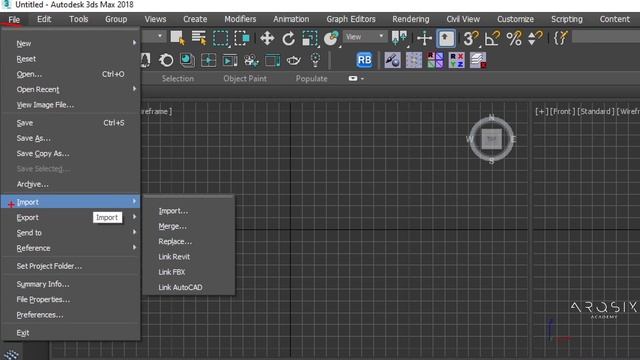This screenshot has width=640, height=360.
Task: Click the RXYZ colored letters icon
Action: click(x=456, y=60)
